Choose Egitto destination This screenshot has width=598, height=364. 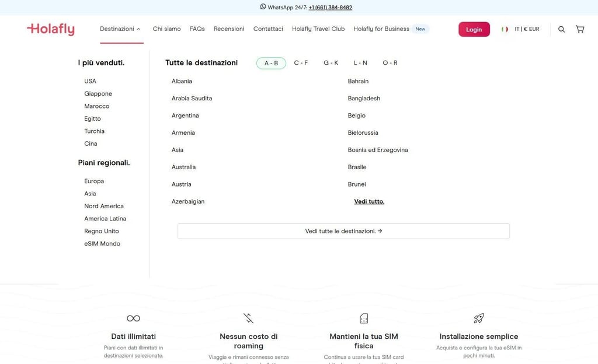point(93,119)
